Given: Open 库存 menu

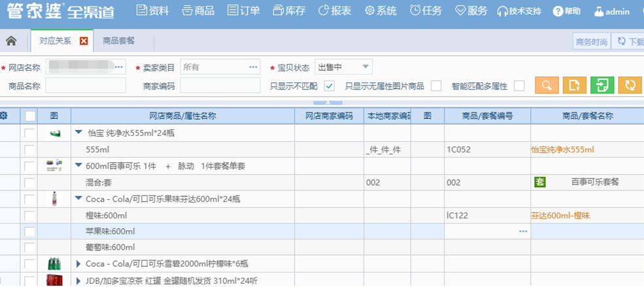Looking at the screenshot, I should (x=289, y=10).
